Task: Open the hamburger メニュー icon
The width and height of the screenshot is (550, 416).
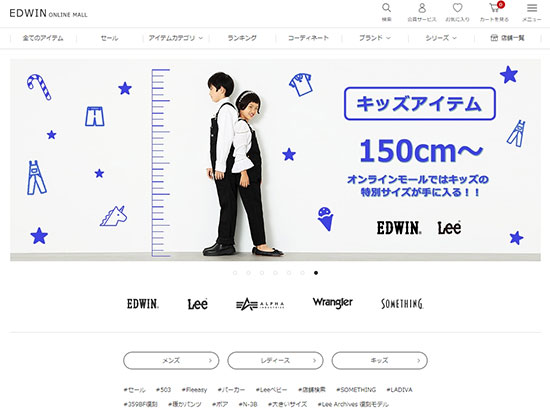Action: click(532, 8)
